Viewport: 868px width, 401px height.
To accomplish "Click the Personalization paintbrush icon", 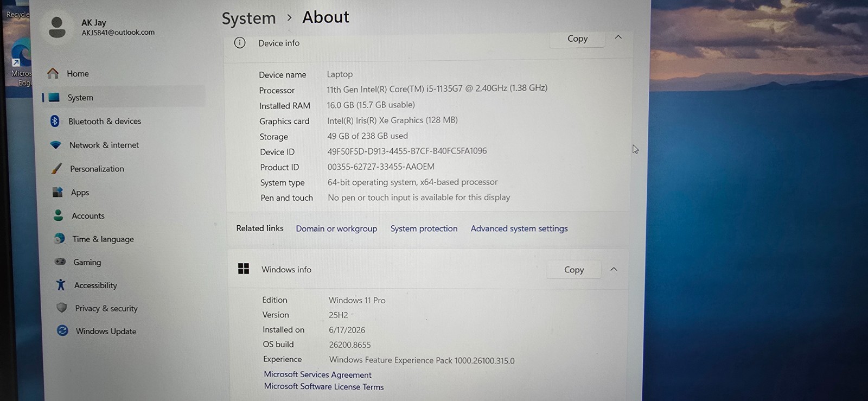I will click(x=56, y=169).
